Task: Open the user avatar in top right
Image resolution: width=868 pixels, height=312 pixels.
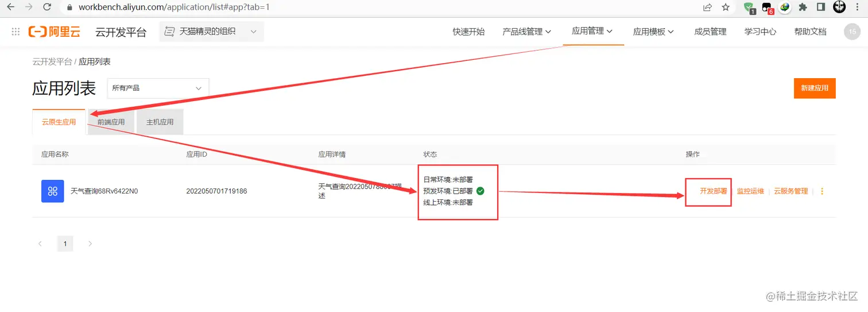Action: tap(852, 32)
